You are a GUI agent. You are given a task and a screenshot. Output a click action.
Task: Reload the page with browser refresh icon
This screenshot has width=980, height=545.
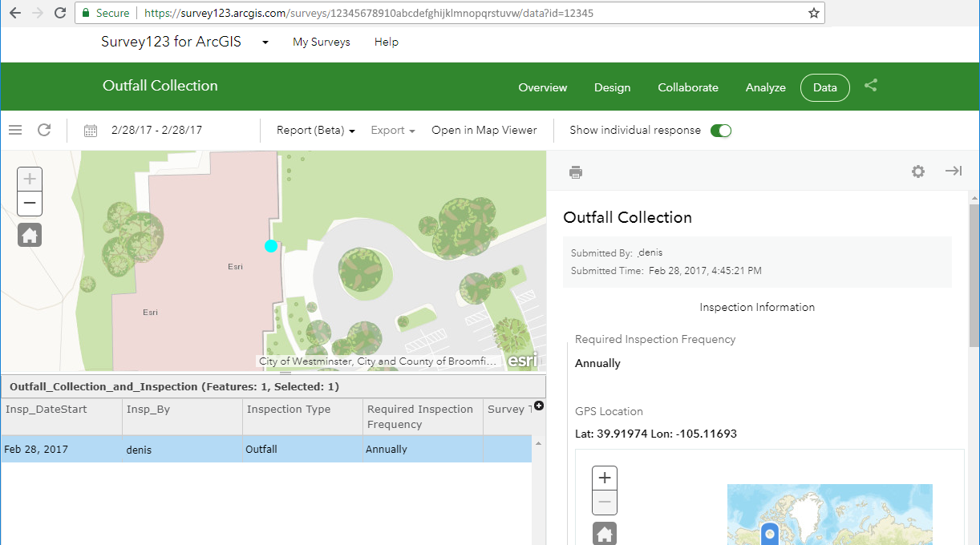coord(60,13)
